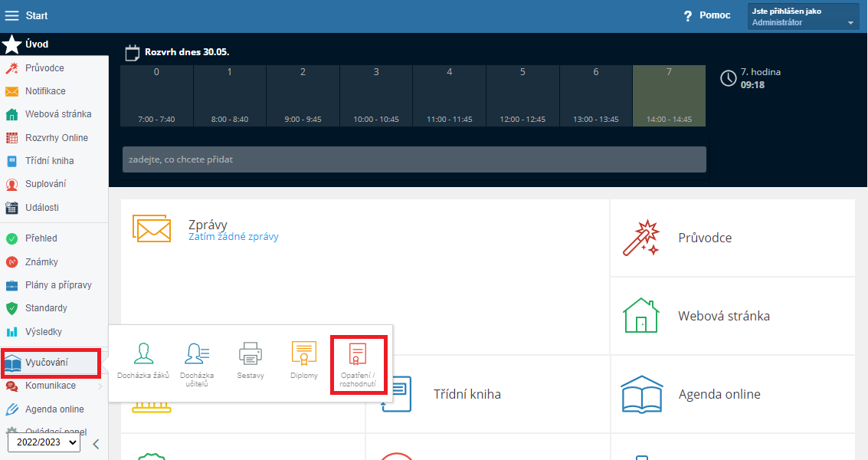This screenshot has height=460, width=868.
Task: Click the Přehled green check icon
Action: tap(11, 239)
